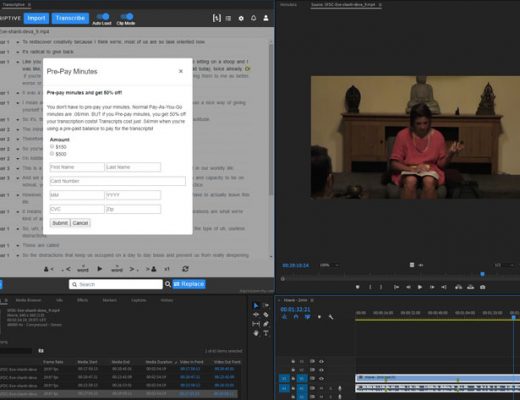Screen dimensions: 520x400
Task: Play the transcript audio
Action: (x=100, y=269)
